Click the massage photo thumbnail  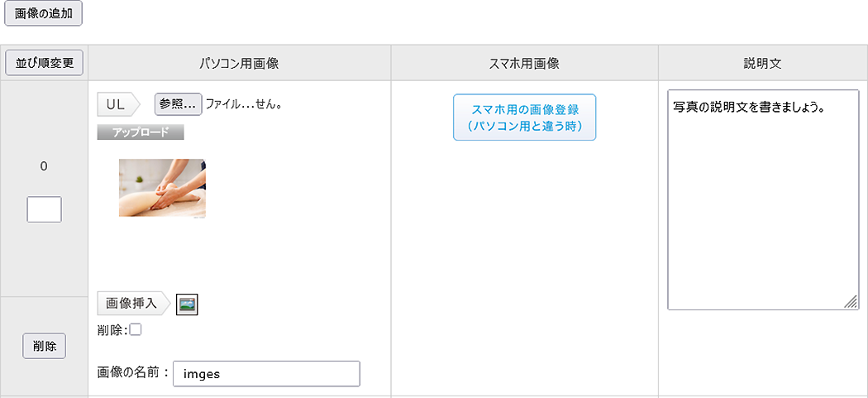(x=162, y=188)
